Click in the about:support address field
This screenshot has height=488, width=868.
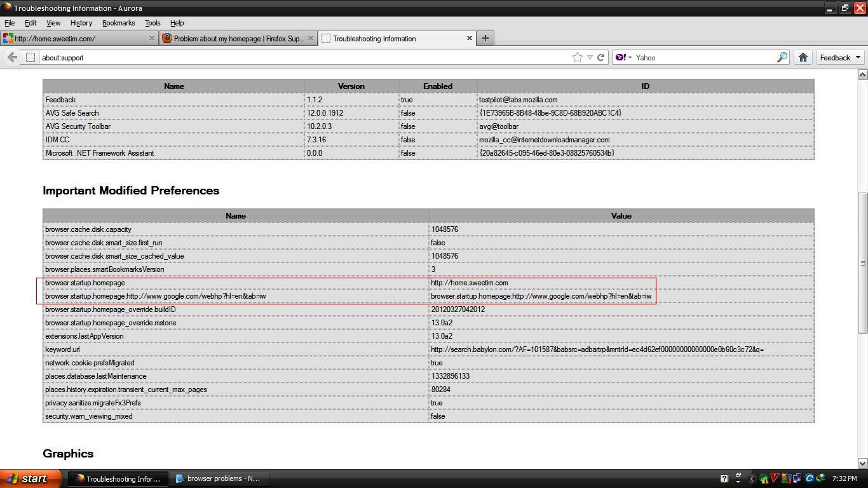point(305,57)
